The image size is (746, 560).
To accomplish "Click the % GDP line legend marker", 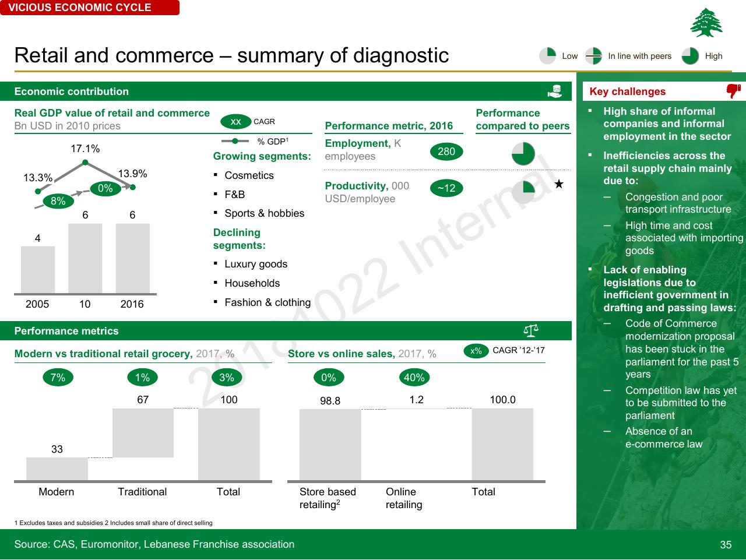I will [x=235, y=141].
